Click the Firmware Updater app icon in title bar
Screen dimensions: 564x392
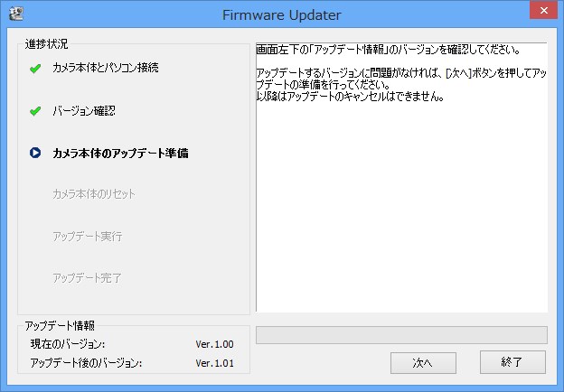15,13
